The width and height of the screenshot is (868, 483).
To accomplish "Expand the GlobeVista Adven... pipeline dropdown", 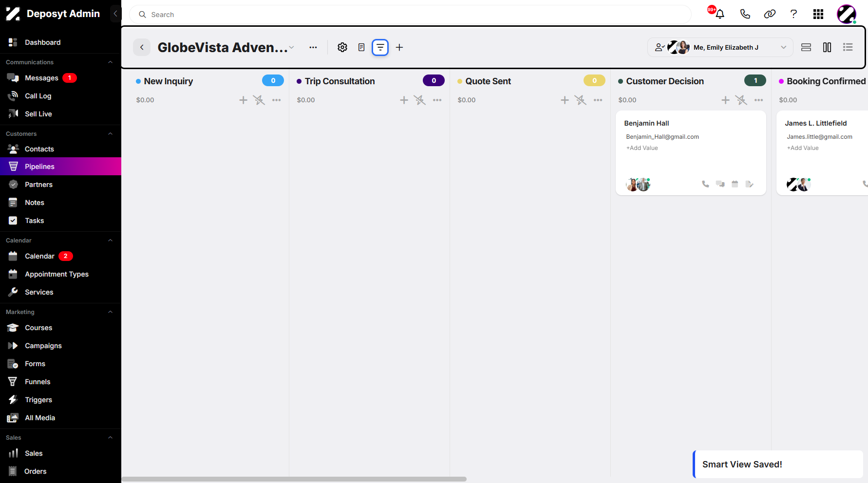I will [x=291, y=47].
